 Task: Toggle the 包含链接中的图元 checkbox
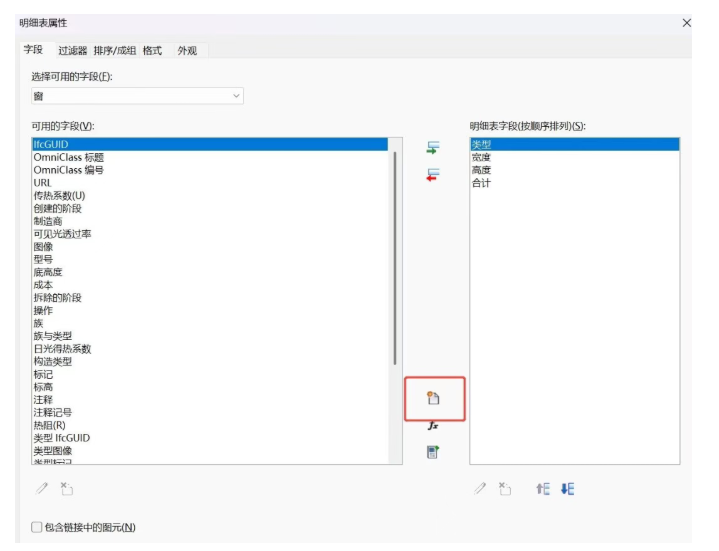pos(37,527)
